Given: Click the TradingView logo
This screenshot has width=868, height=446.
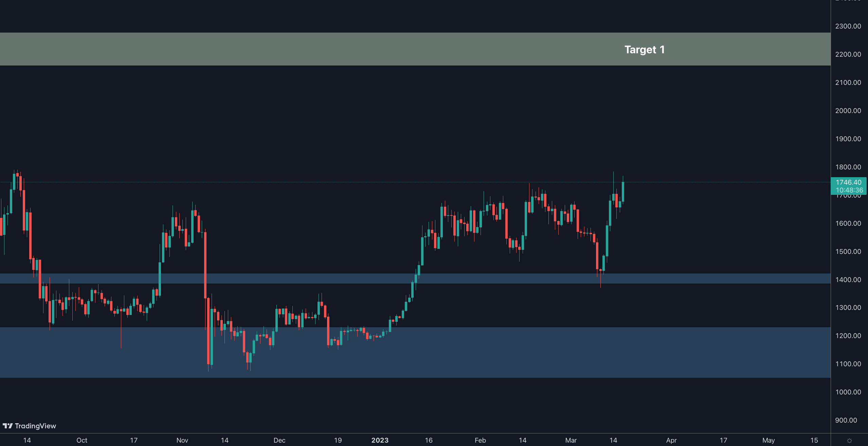Looking at the screenshot, I should click(29, 426).
